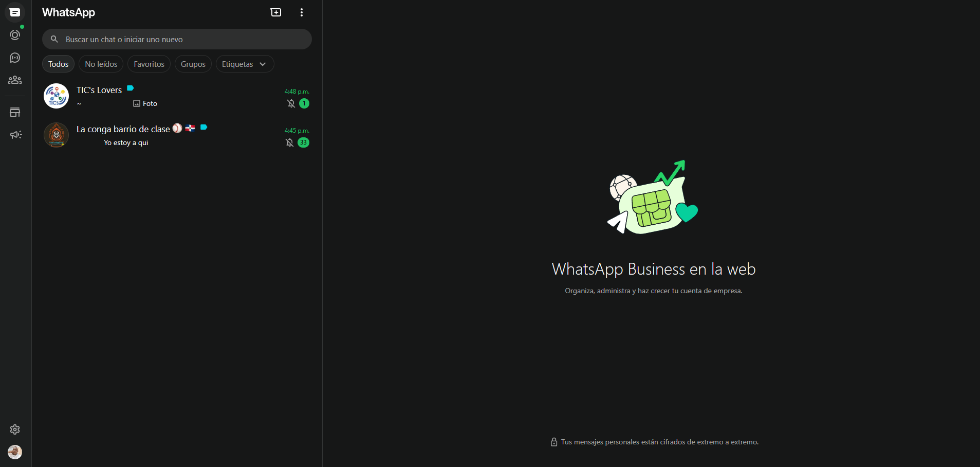Click the Foto message preview
Image resolution: width=980 pixels, height=467 pixels.
[x=145, y=103]
